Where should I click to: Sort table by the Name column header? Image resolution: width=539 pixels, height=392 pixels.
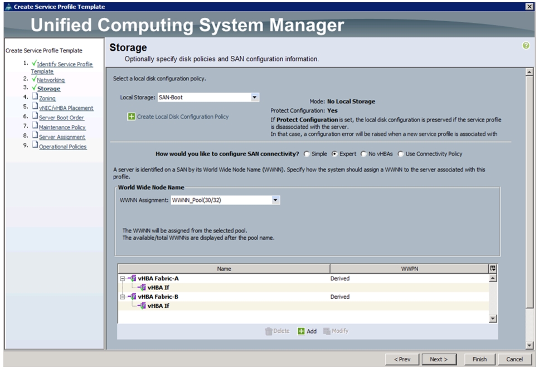[x=224, y=269]
